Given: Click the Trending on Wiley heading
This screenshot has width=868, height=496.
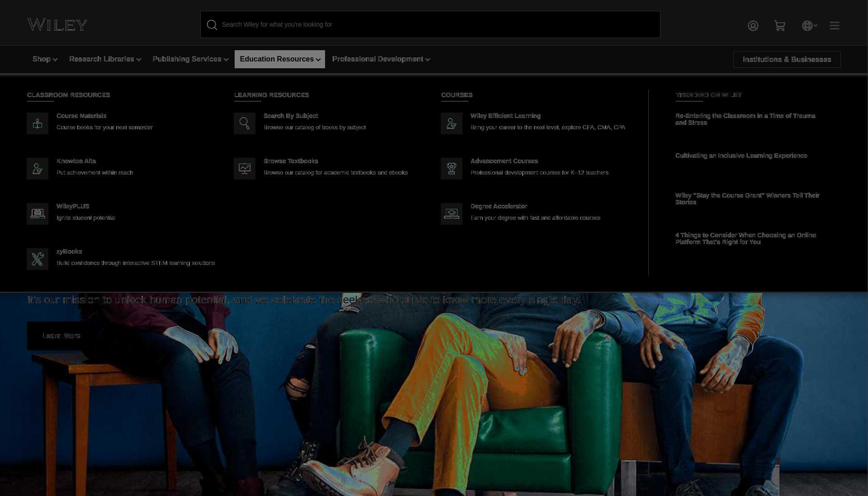Looking at the screenshot, I should click(708, 95).
